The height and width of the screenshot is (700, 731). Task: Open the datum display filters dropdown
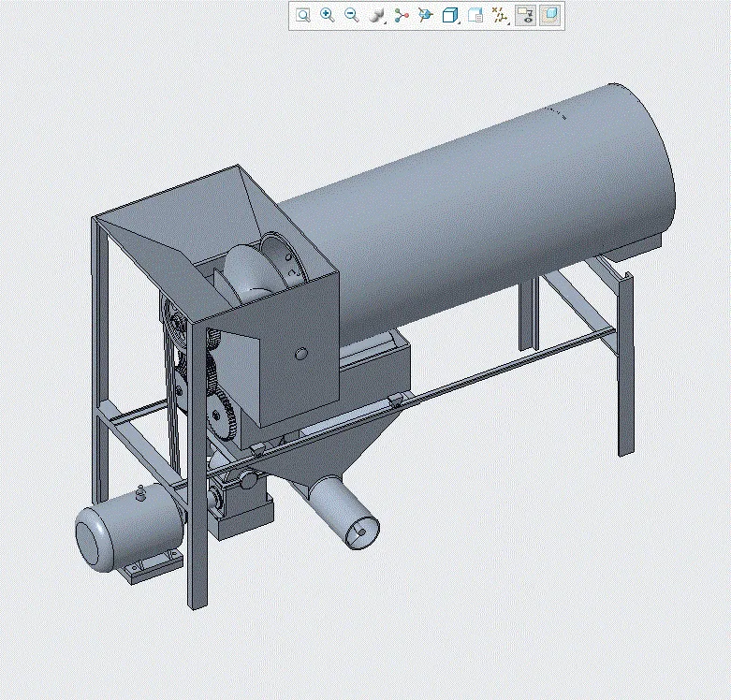pyautogui.click(x=500, y=15)
